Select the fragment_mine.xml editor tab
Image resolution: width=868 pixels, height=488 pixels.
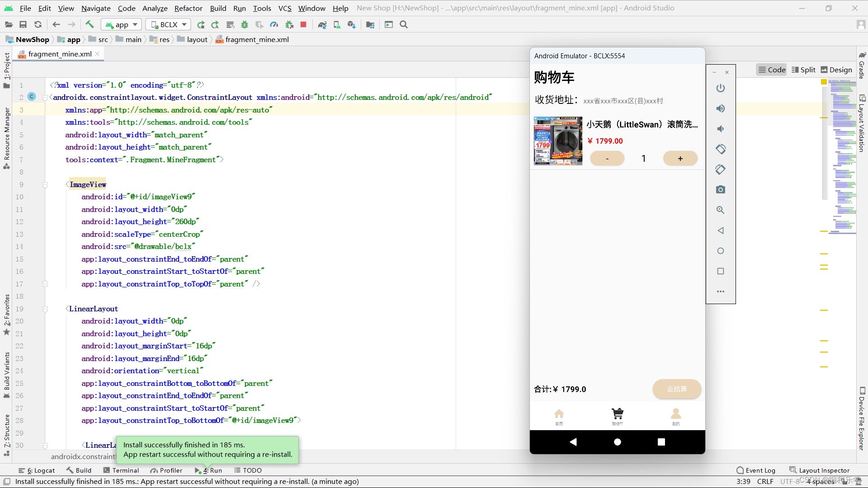(x=60, y=54)
